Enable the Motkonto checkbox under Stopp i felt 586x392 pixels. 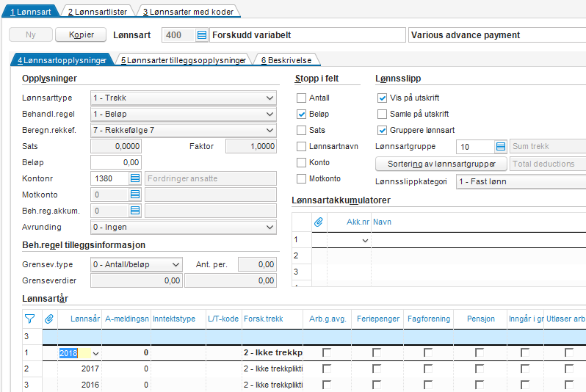tap(301, 178)
